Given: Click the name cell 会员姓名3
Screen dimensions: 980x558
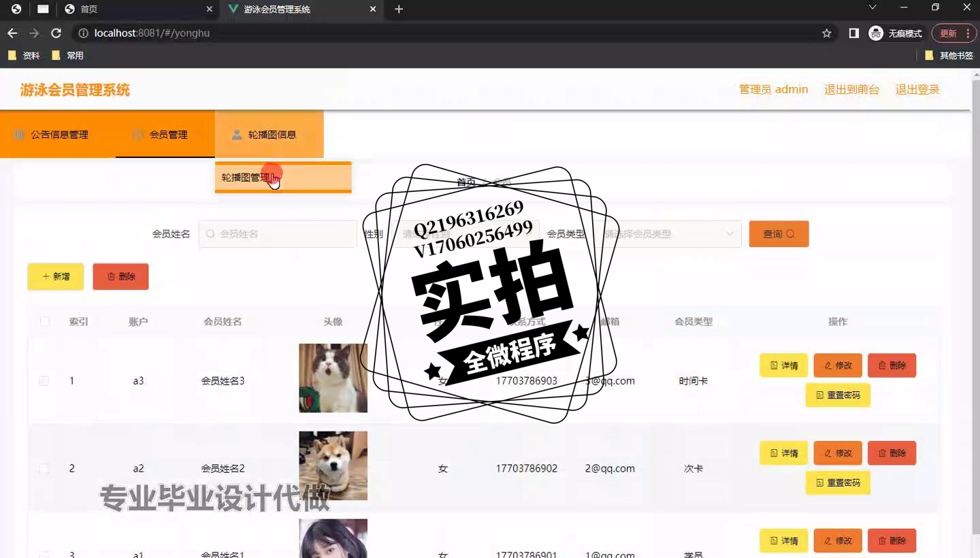Looking at the screenshot, I should pyautogui.click(x=223, y=381).
